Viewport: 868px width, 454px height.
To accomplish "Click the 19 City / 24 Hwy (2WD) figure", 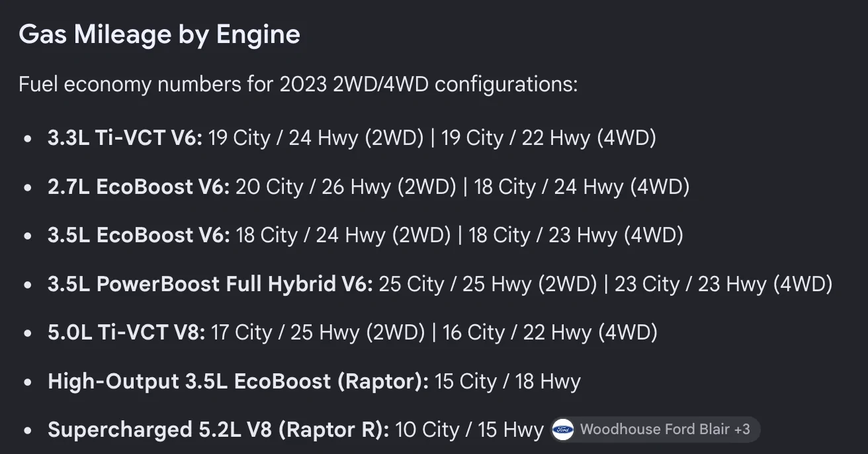I will click(x=316, y=138).
